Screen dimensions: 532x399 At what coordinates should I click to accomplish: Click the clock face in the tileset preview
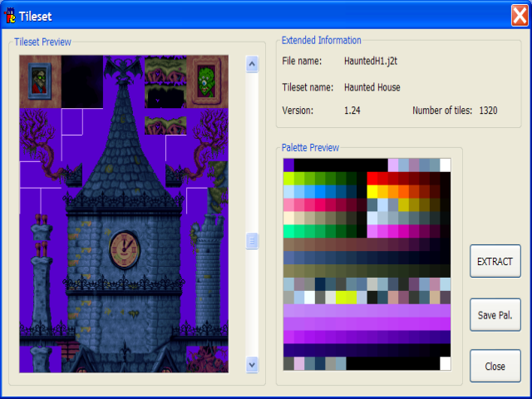pyautogui.click(x=125, y=249)
